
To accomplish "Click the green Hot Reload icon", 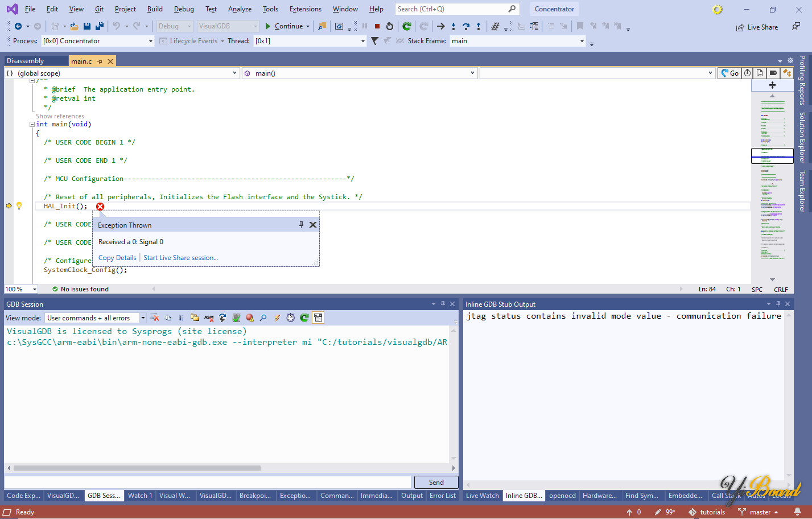I will click(407, 26).
